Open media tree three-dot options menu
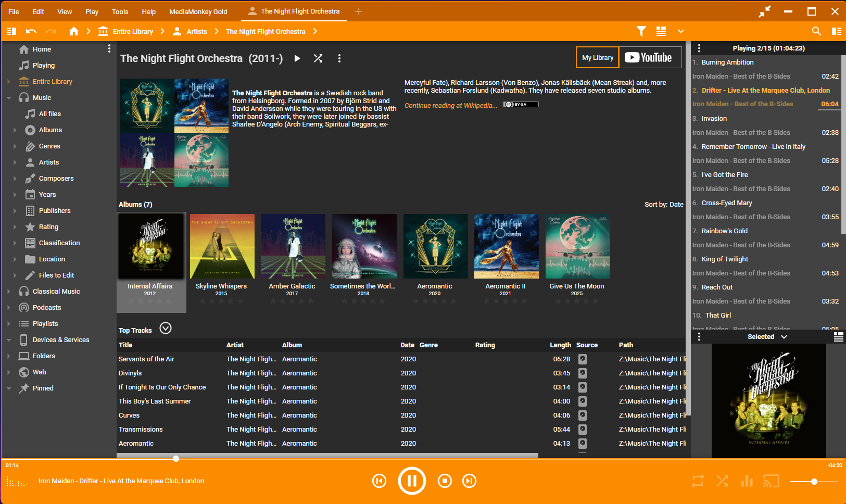The height and width of the screenshot is (504, 846). coord(109,48)
